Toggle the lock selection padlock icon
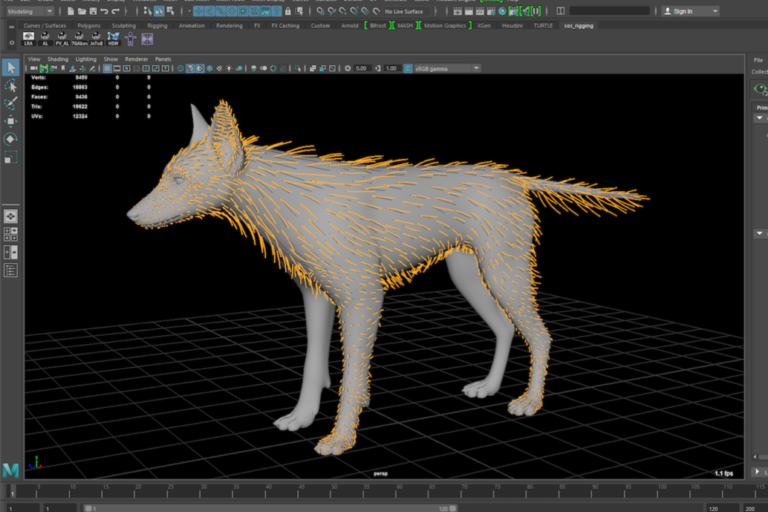The image size is (768, 512). pos(288,11)
